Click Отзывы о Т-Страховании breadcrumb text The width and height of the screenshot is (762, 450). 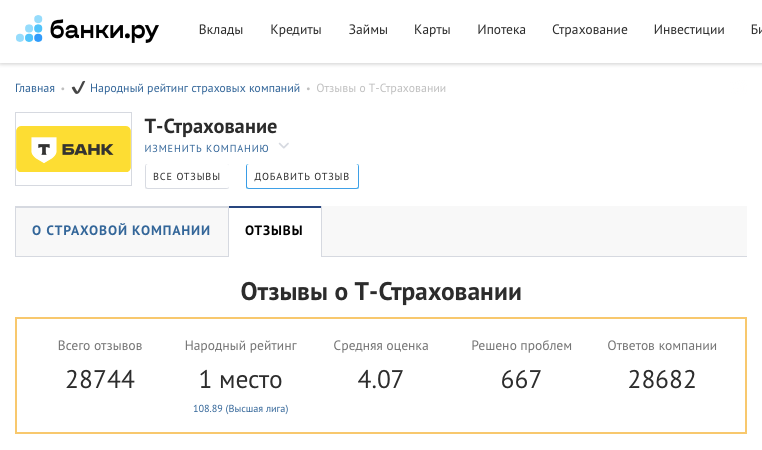pos(381,88)
